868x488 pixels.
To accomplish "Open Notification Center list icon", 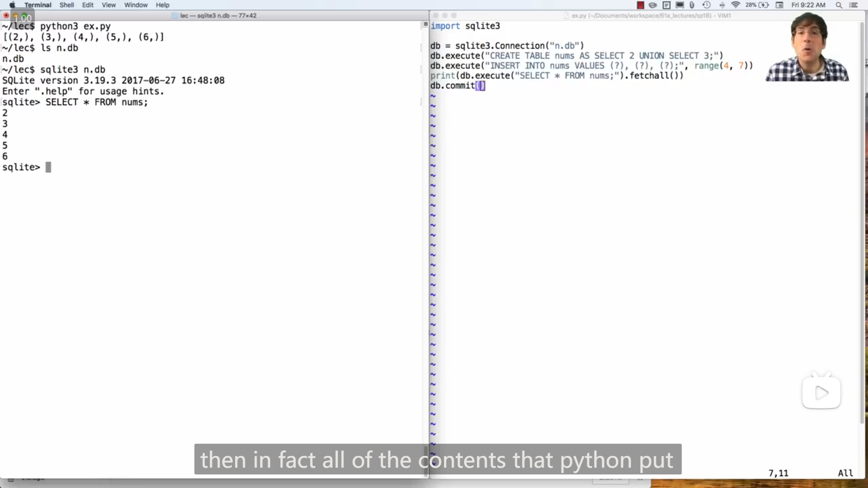I will [x=854, y=5].
